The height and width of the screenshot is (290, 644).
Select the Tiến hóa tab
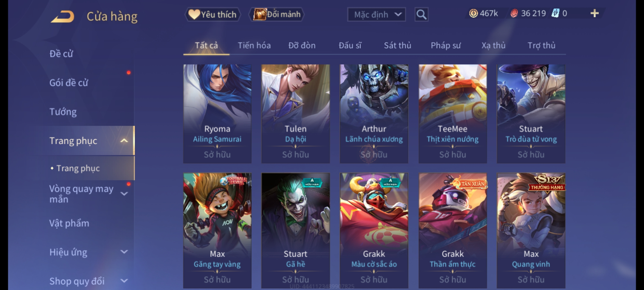point(254,45)
